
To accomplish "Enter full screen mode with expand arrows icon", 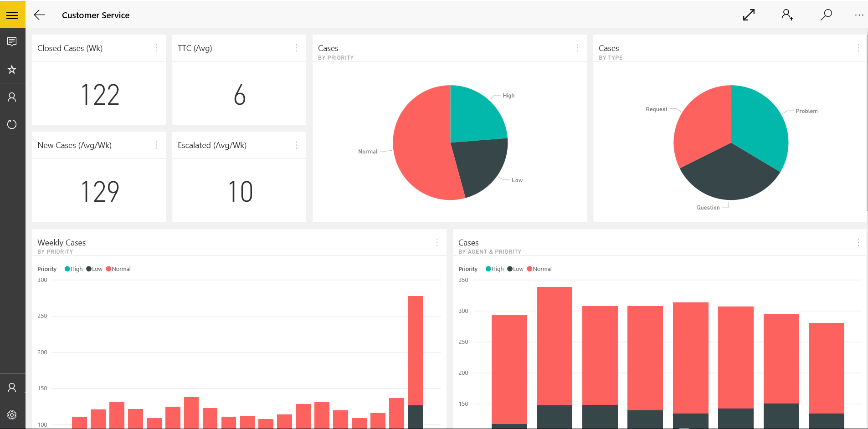I will 749,15.
